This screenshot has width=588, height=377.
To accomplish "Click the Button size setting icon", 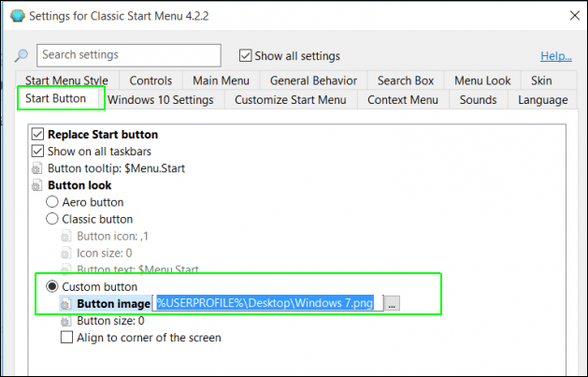I will [x=66, y=321].
